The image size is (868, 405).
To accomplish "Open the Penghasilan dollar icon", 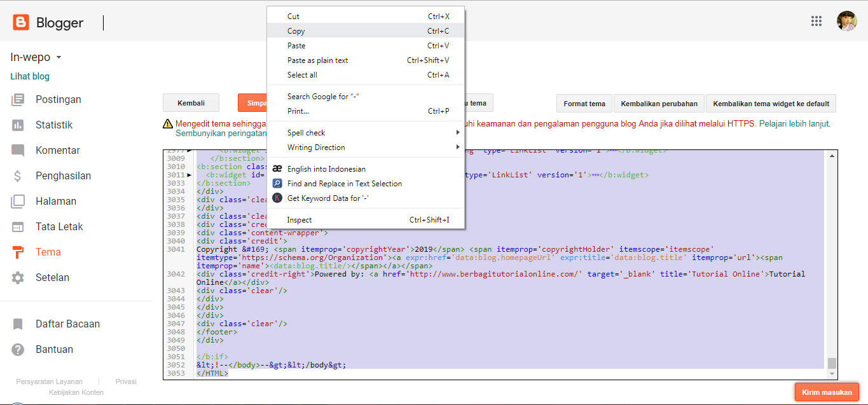I will click(x=18, y=175).
